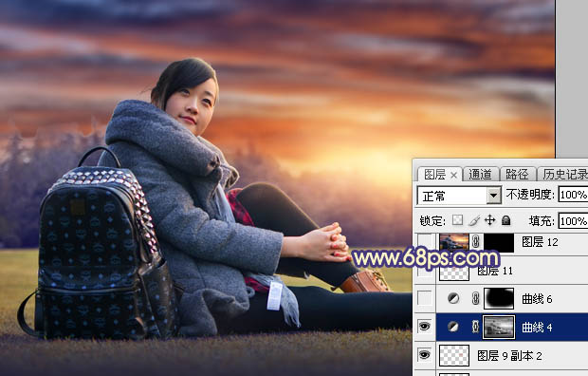
Task: Toggle lock position move icon
Action: coord(489,220)
